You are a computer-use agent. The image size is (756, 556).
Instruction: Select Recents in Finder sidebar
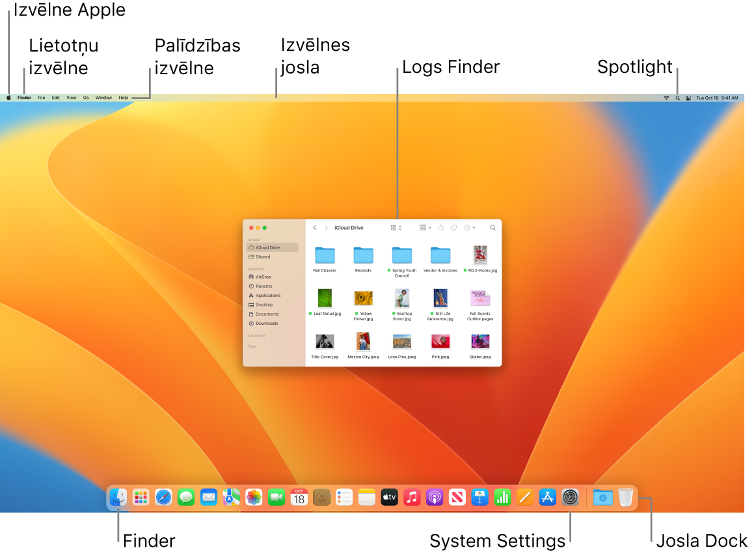[272, 286]
